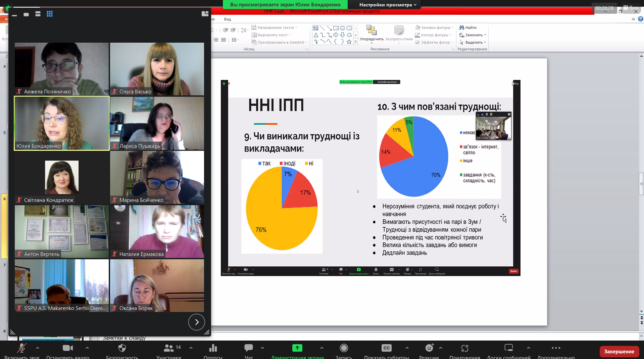This screenshot has width=644, height=359.
Task: Open the Security shield icon
Action: point(122,348)
